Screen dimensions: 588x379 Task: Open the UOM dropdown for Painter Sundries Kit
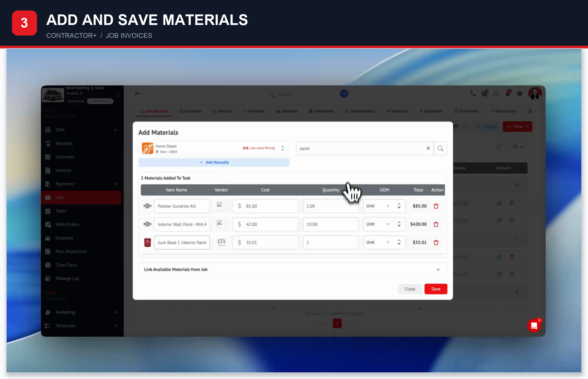(399, 206)
